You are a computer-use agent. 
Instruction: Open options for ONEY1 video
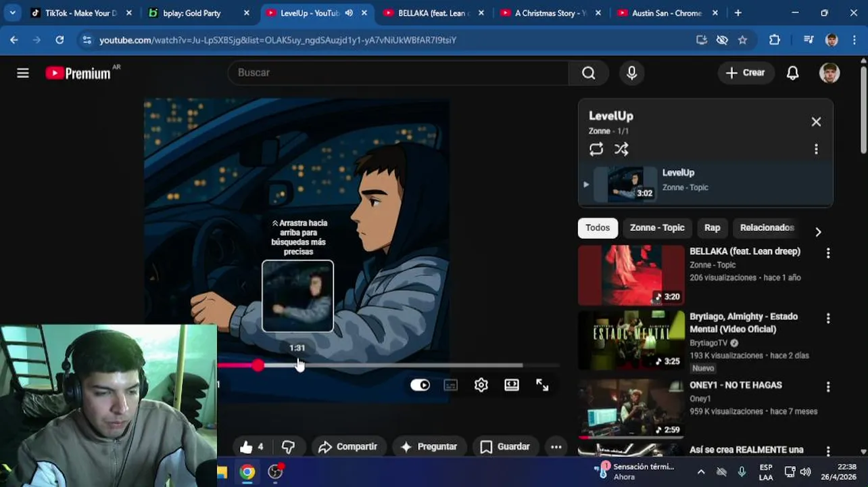(828, 387)
